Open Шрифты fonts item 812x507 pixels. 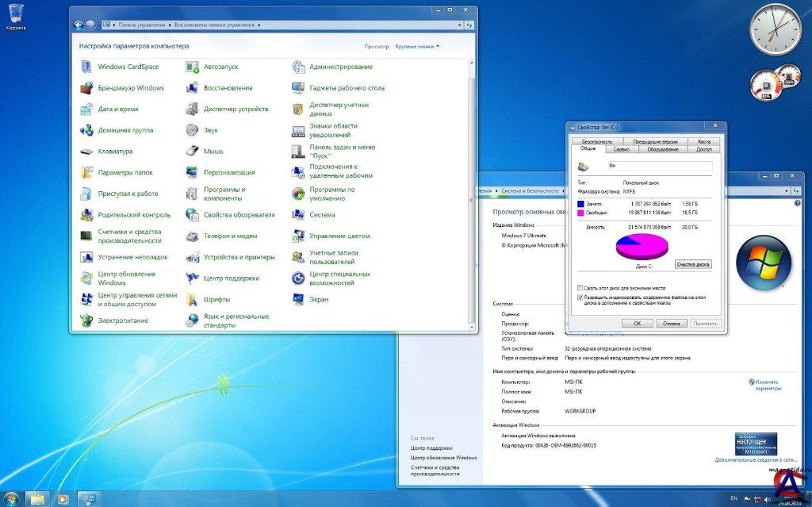[209, 299]
